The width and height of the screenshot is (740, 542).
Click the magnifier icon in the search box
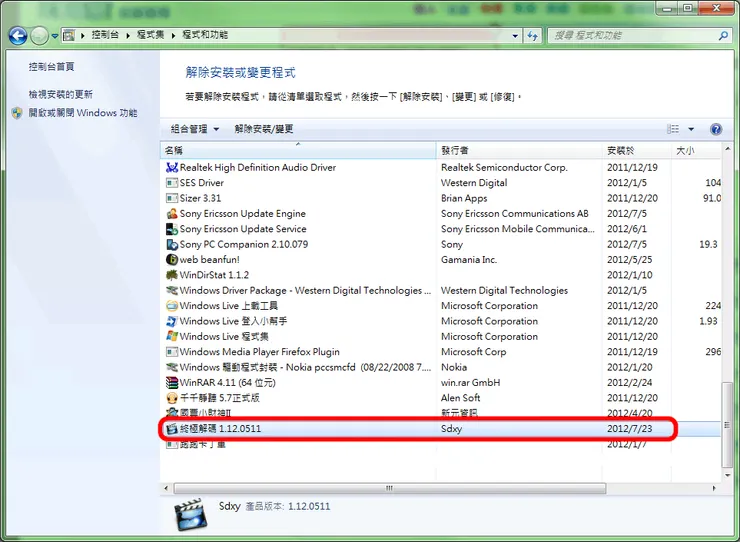[723, 35]
